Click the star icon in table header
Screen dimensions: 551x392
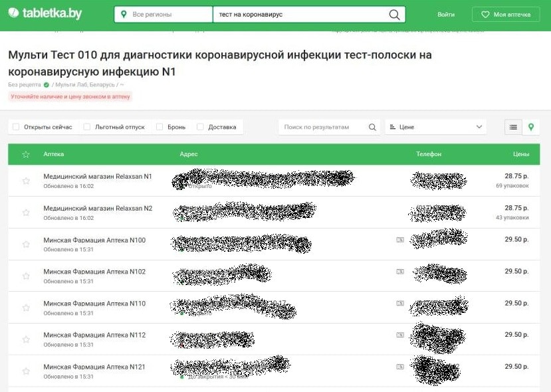[x=26, y=154]
